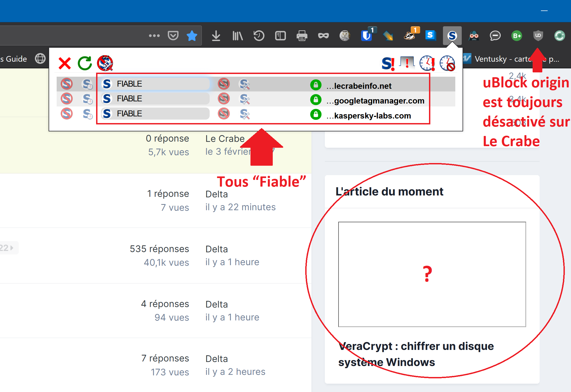This screenshot has height=392, width=571.
Task: Show sidebars via the sidebar icon
Action: (280, 36)
